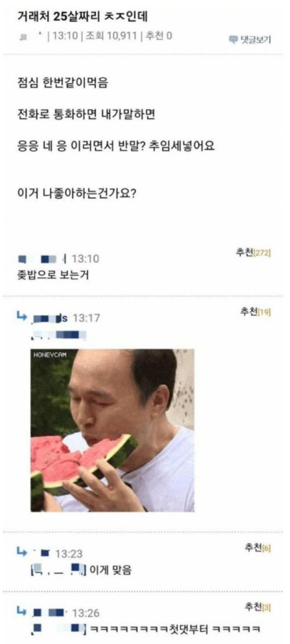Image resolution: width=290 pixels, height=644 pixels.
Task: Click the reply arrow icon of the 13:17 comment
Action: tap(23, 318)
